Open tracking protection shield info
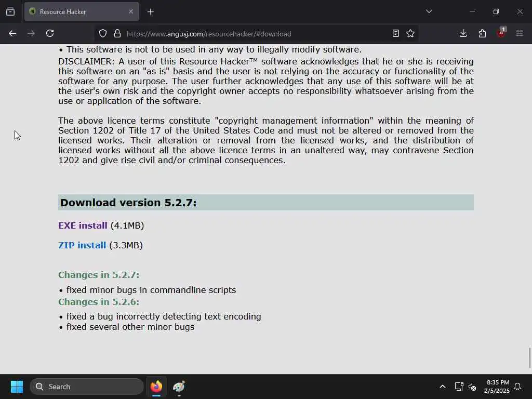This screenshot has width=532, height=399. [x=103, y=34]
